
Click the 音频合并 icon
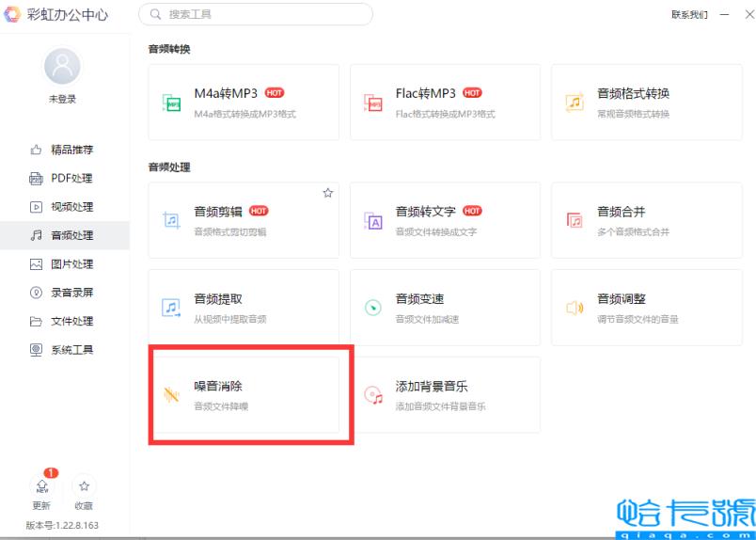pyautogui.click(x=575, y=220)
